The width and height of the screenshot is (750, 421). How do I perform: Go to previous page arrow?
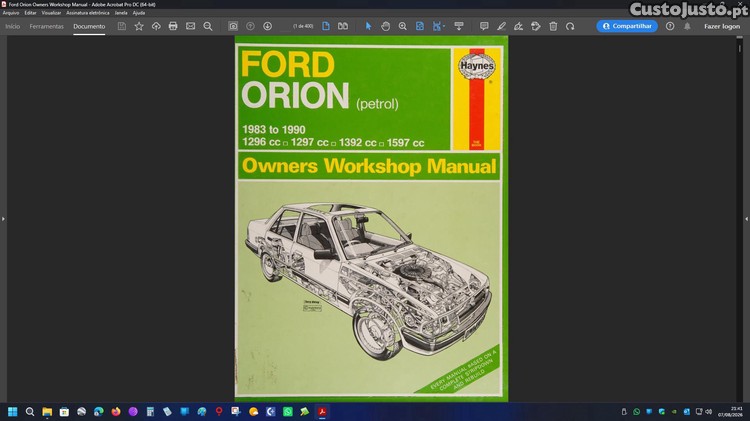[x=250, y=26]
